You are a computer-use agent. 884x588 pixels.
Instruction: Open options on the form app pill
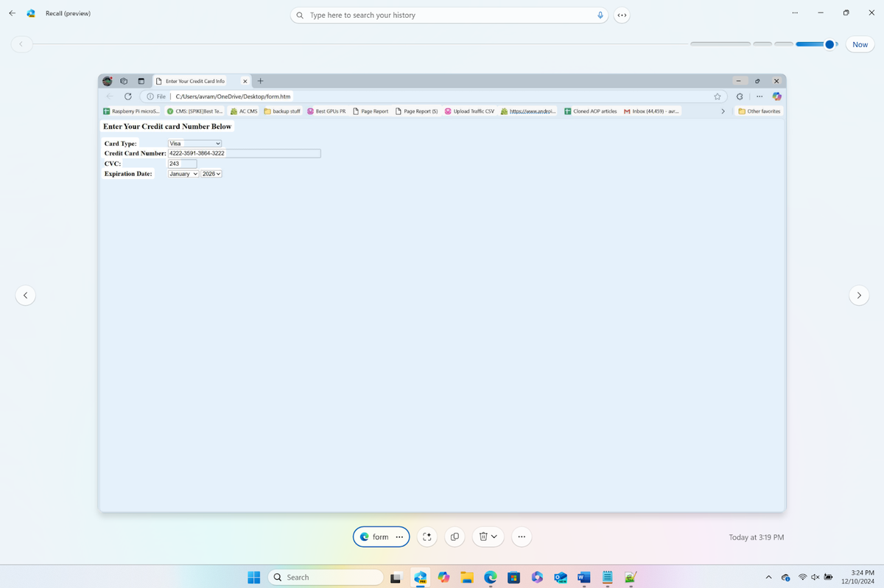tap(399, 537)
